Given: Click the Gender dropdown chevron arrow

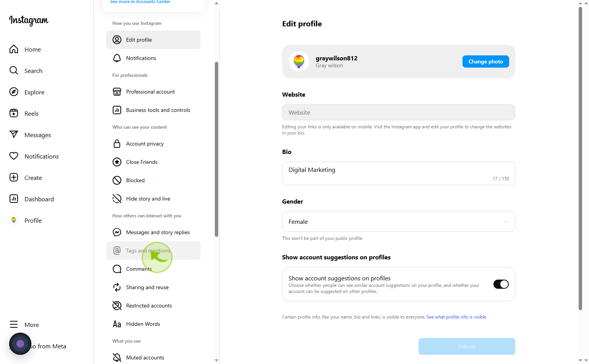Looking at the screenshot, I should point(506,222).
